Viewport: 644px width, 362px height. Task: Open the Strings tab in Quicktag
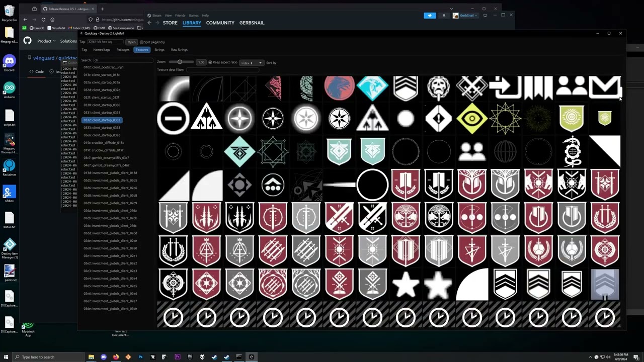[x=159, y=50]
